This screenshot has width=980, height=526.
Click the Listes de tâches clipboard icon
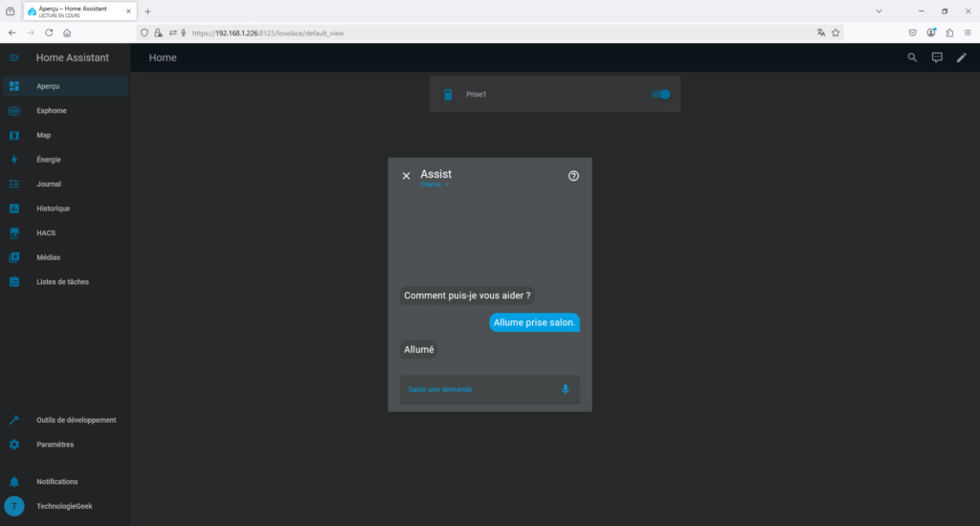pyautogui.click(x=13, y=282)
